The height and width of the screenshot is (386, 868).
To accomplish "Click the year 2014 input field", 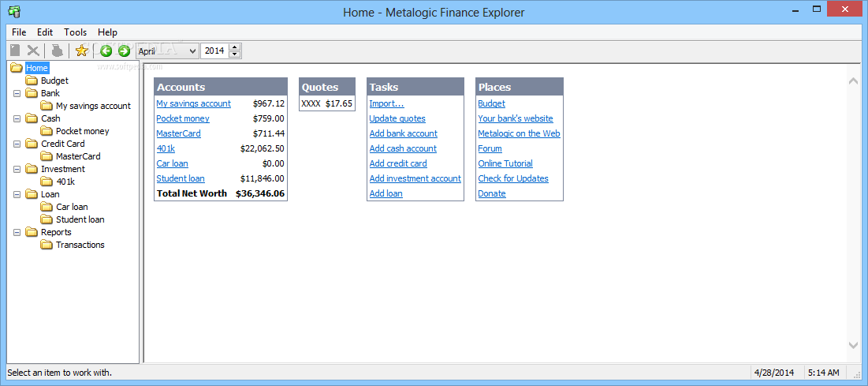I will click(214, 51).
